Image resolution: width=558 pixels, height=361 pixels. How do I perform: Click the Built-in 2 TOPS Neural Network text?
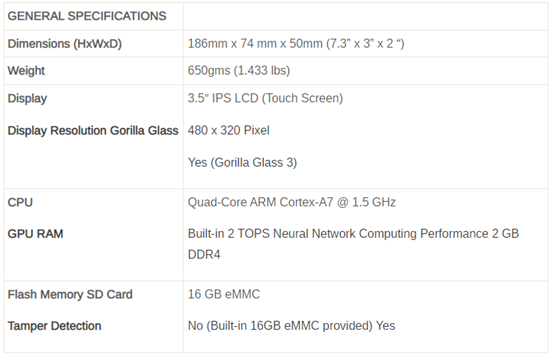[x=272, y=234]
